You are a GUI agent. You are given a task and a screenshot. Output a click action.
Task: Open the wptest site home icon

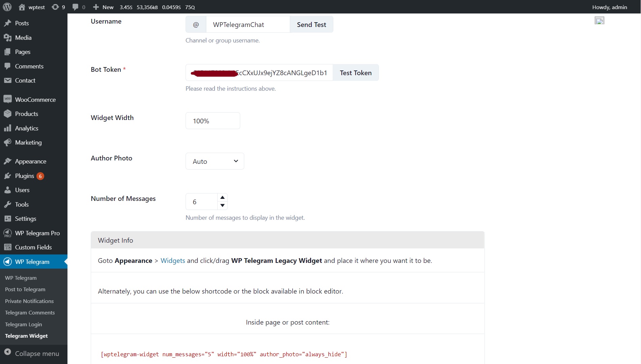click(x=22, y=7)
